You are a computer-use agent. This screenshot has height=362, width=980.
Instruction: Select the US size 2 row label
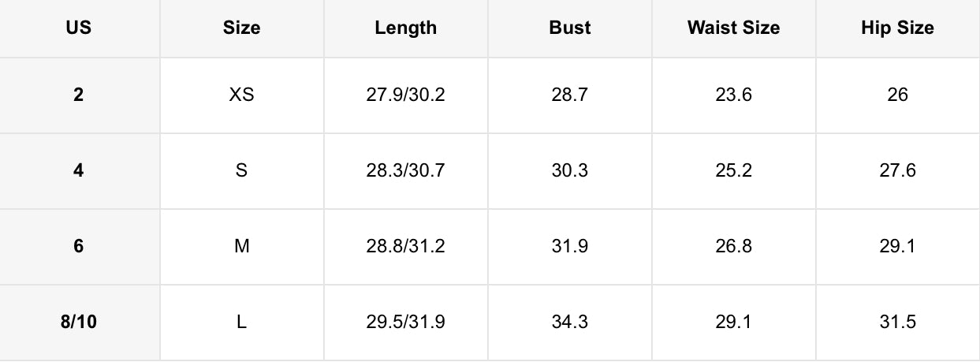tap(79, 95)
